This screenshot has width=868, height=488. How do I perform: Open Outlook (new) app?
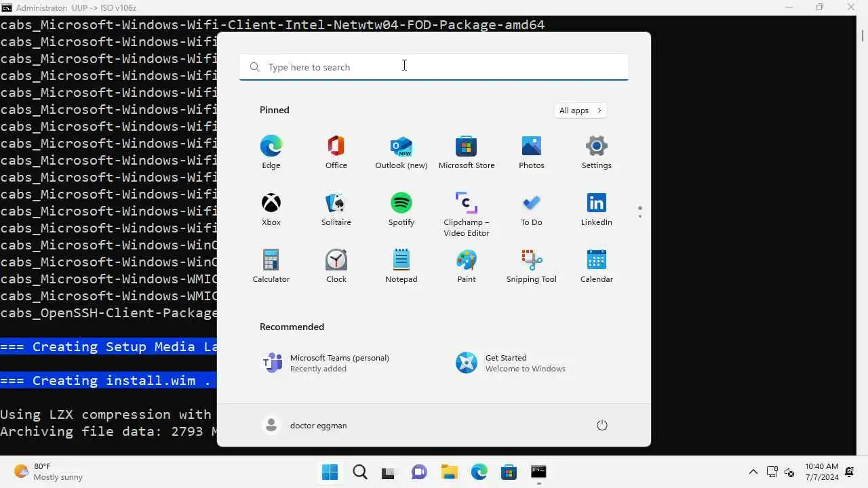tap(401, 152)
